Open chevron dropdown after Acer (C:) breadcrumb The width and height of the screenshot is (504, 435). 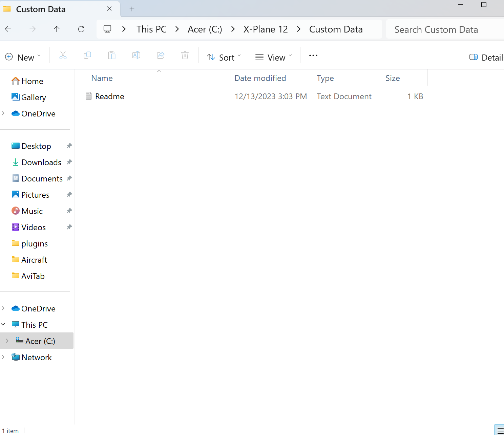pos(233,29)
